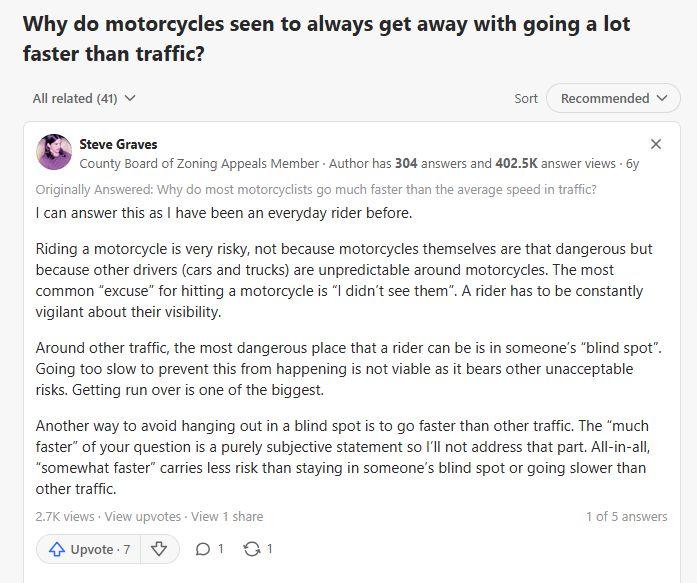This screenshot has height=583, width=697.
Task: Expand the All related (41) filter
Action: click(x=84, y=98)
